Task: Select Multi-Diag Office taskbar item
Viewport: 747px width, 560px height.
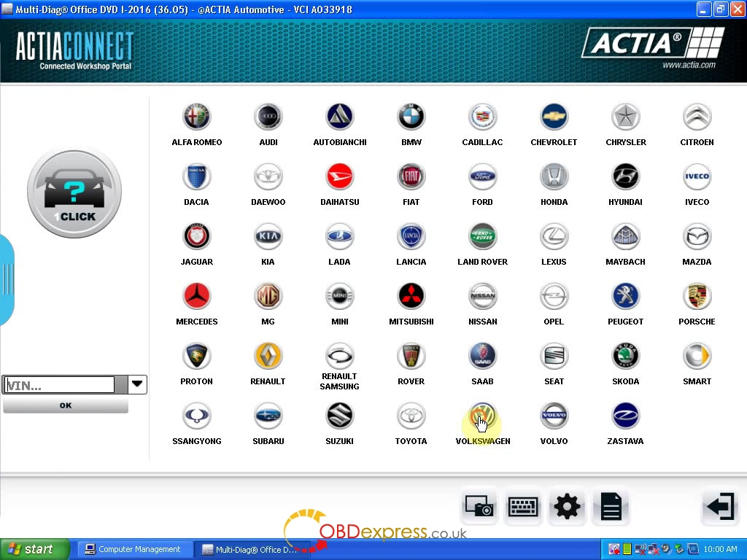Action: [251, 549]
